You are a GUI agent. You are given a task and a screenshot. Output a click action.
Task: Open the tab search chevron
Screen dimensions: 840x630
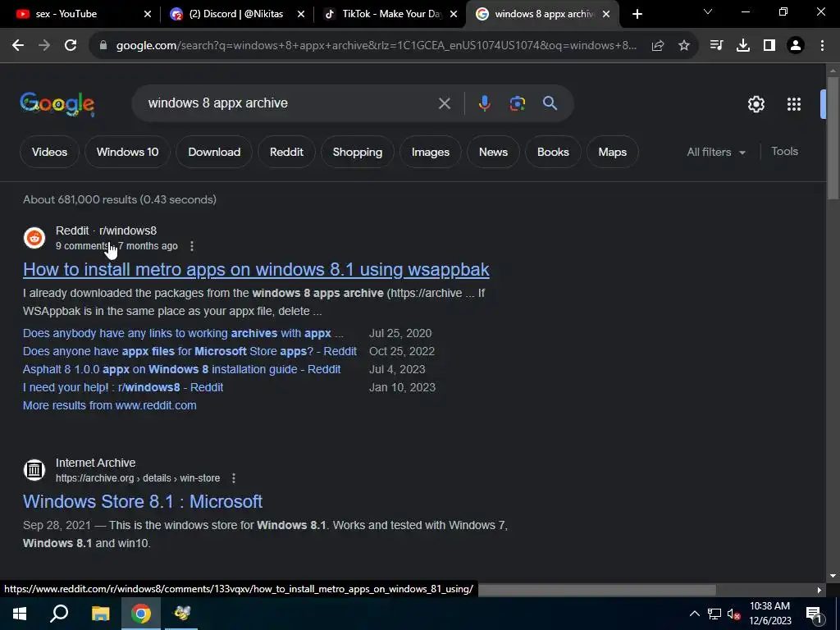point(708,11)
